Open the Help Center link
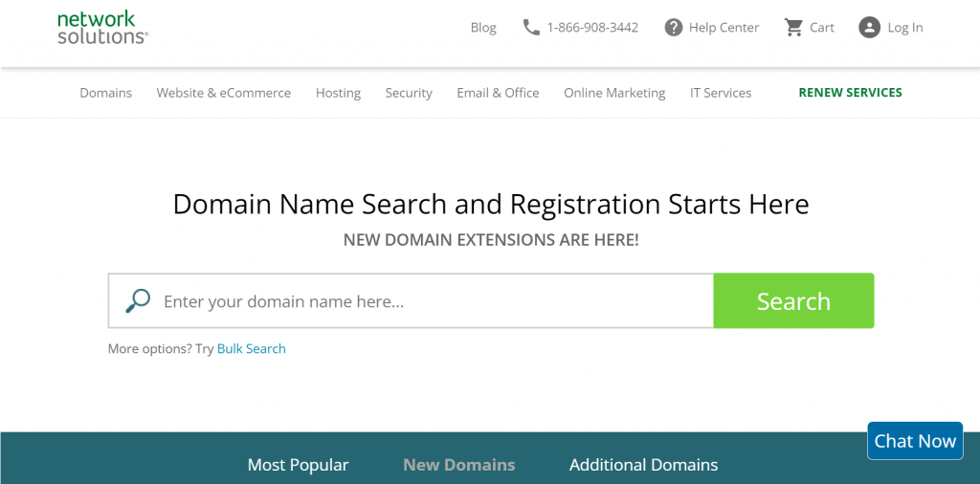The image size is (980, 484). pos(724,28)
